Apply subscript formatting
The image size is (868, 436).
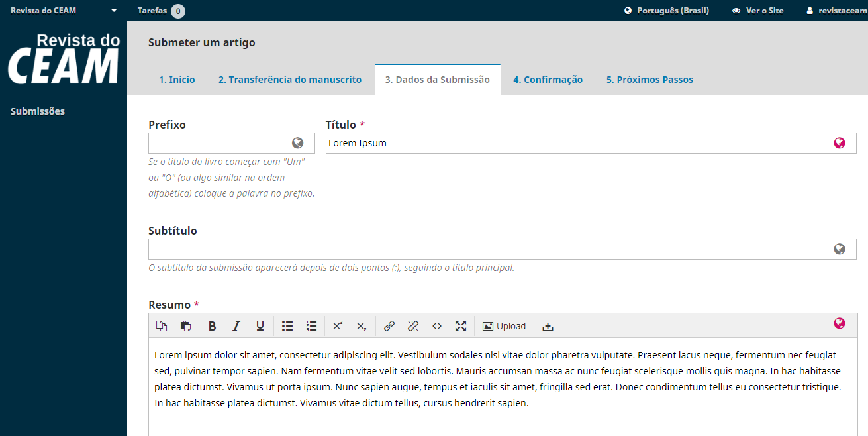[362, 326]
